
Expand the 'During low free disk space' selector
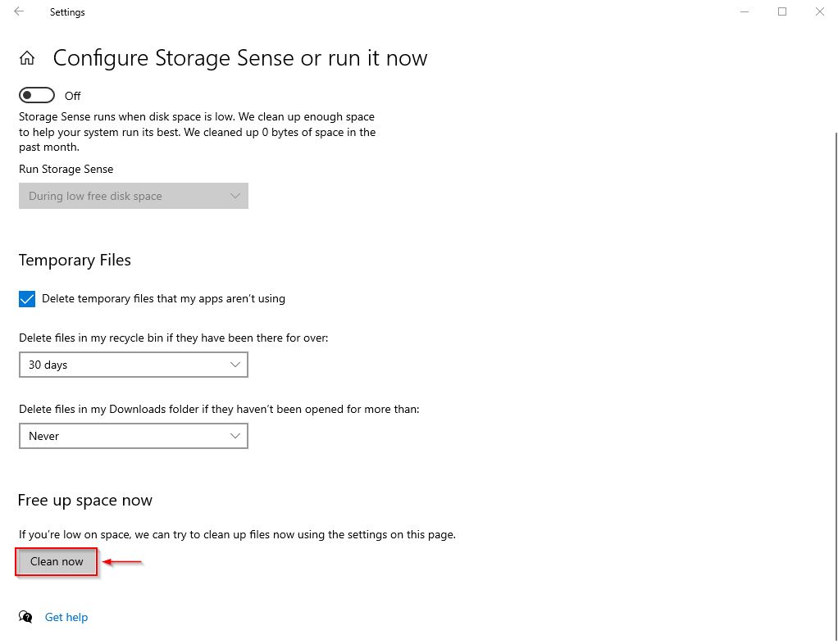tap(134, 196)
